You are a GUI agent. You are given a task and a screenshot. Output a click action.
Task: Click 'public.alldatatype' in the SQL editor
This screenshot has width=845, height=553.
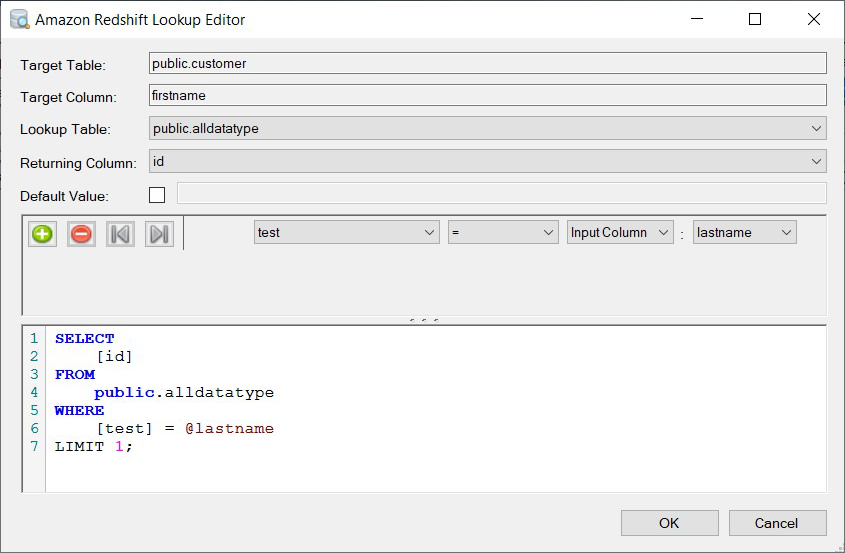coord(184,392)
